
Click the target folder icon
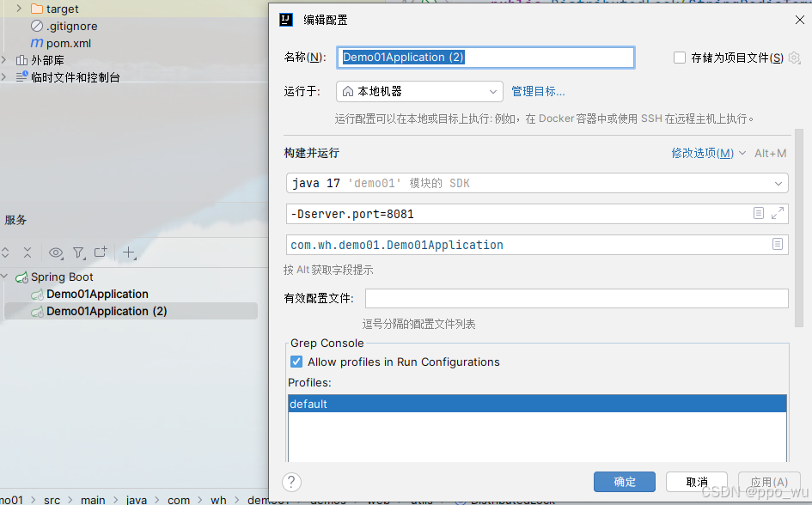[x=37, y=9]
